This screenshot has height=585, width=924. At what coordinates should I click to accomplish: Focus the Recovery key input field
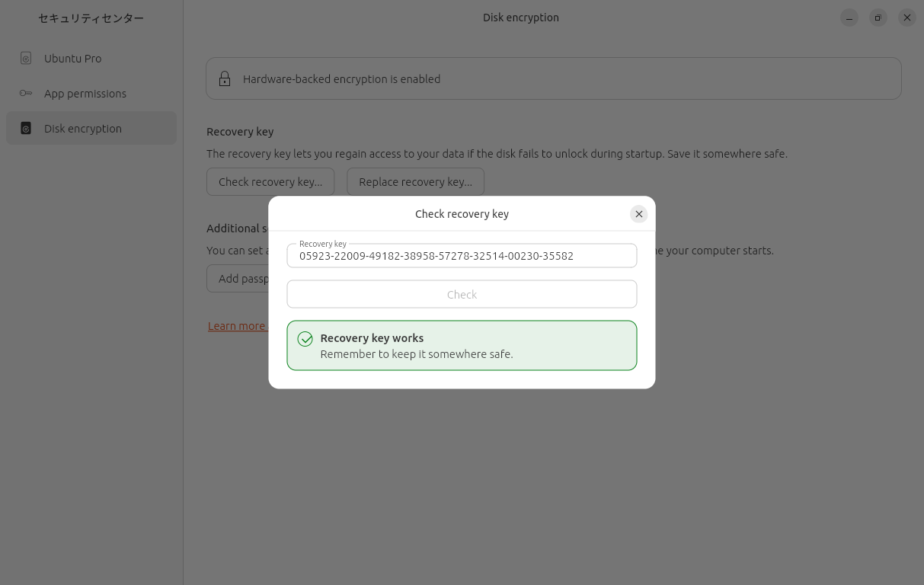click(x=462, y=256)
